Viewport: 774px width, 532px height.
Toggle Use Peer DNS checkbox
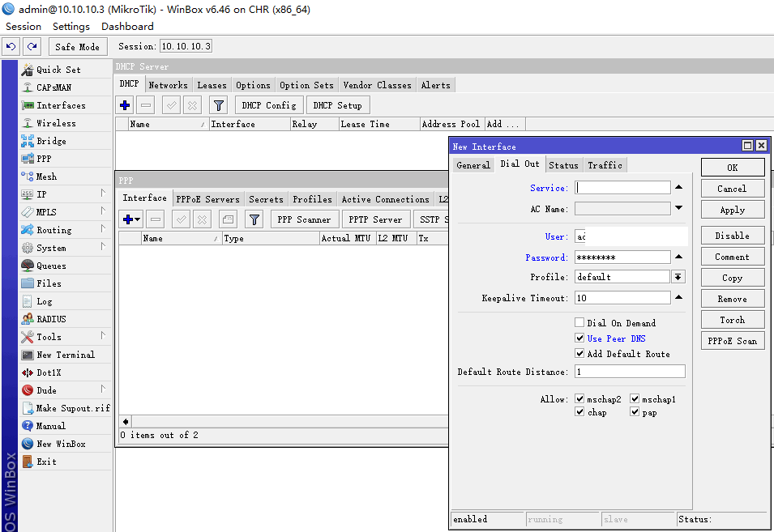(x=579, y=338)
